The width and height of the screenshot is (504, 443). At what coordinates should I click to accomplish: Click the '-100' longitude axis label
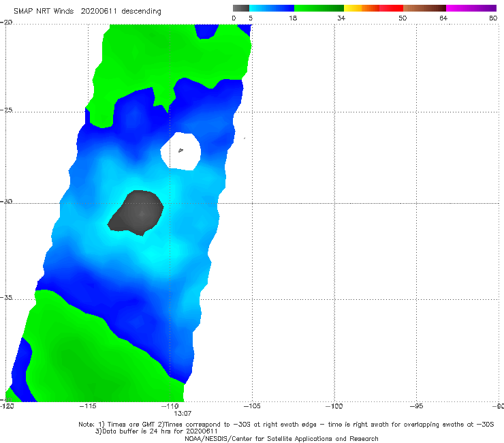click(334, 406)
